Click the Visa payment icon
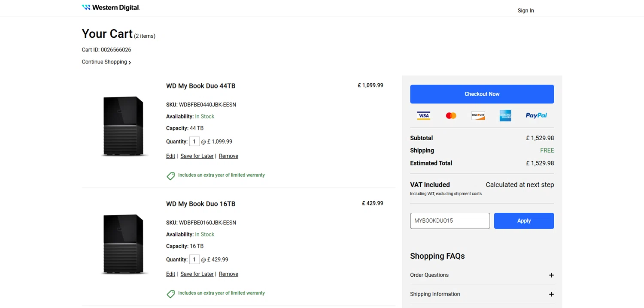The width and height of the screenshot is (644, 308). click(423, 115)
